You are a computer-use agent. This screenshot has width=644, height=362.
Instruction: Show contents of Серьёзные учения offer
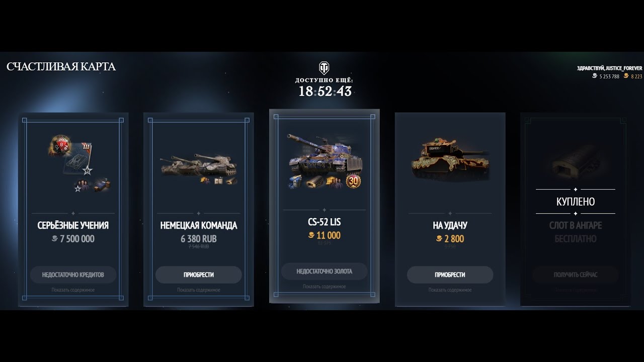(x=73, y=290)
